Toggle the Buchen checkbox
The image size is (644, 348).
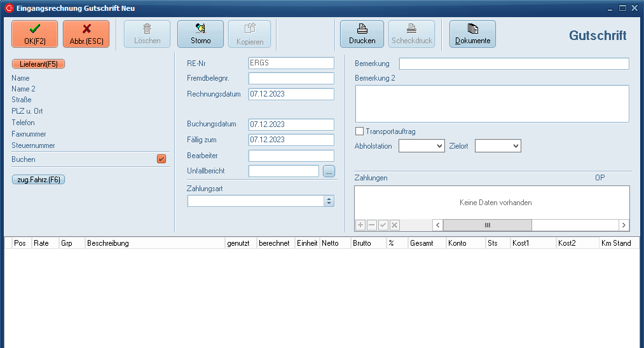pos(161,159)
